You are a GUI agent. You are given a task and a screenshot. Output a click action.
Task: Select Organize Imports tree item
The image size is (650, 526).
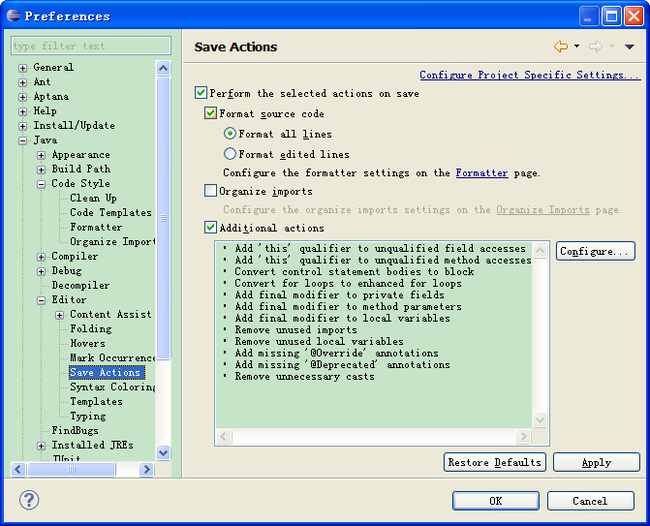pos(112,242)
